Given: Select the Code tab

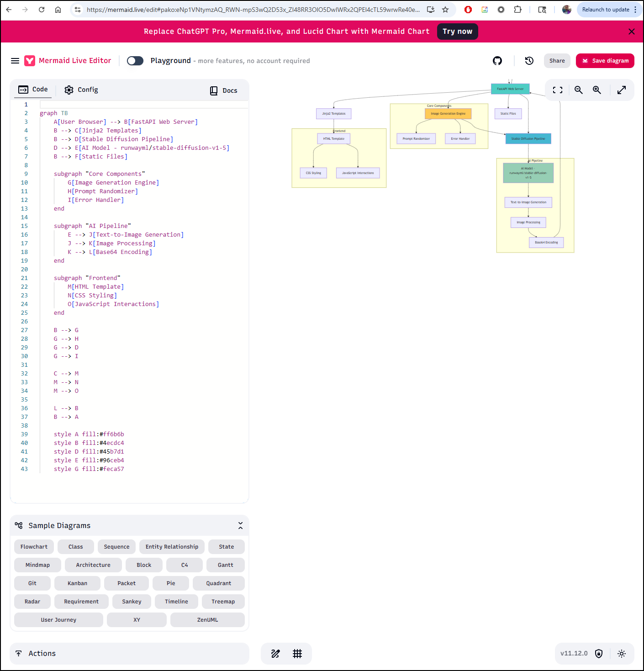Looking at the screenshot, I should 33,90.
